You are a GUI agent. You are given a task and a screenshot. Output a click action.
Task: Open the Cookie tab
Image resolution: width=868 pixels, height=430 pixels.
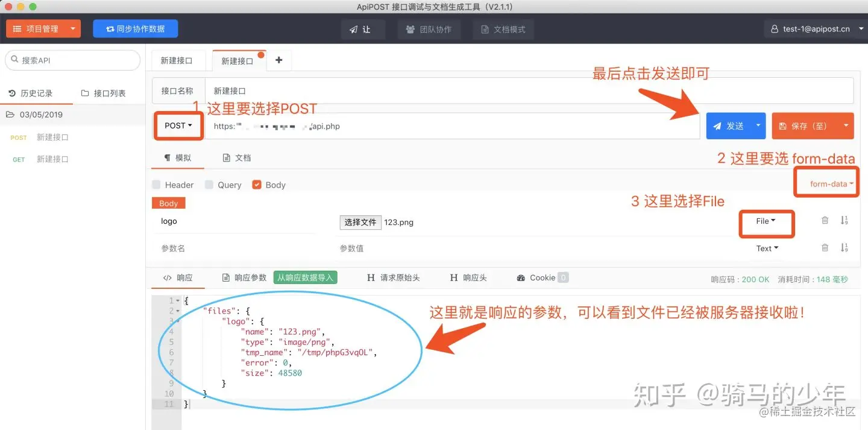(542, 278)
